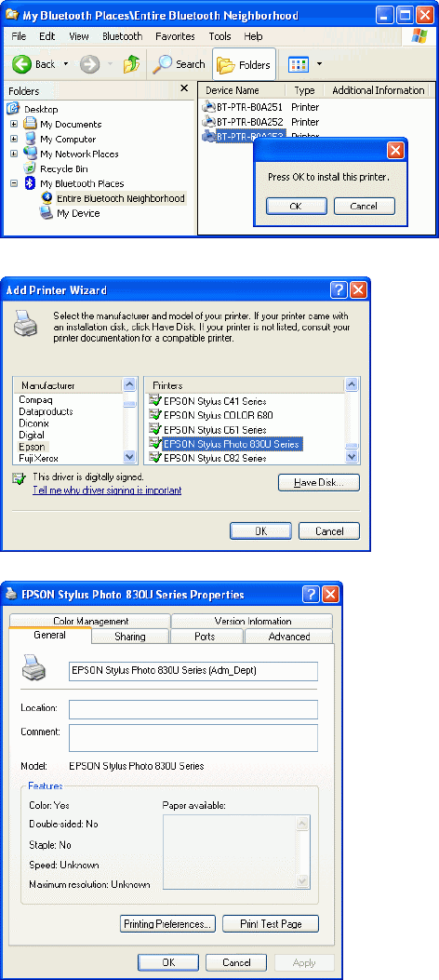
Task: Click the Have Disk button
Action: 319,482
